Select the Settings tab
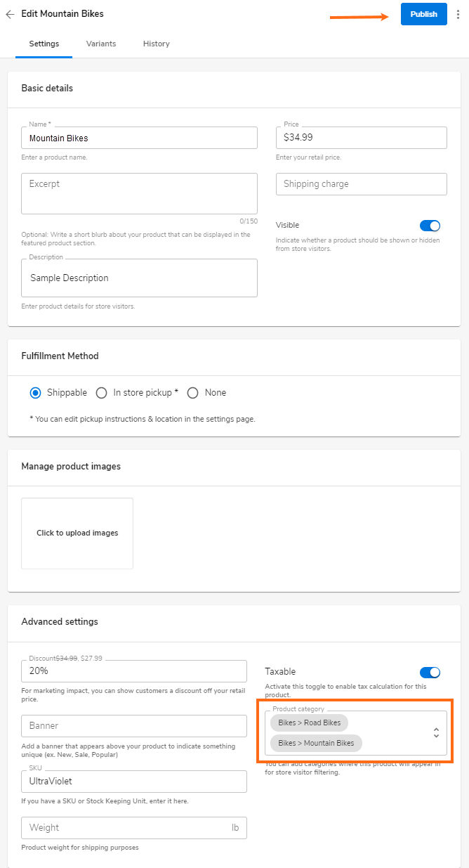Viewport: 469px width, 868px height. point(44,44)
